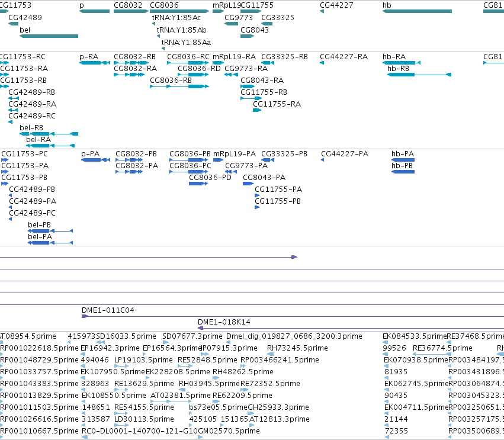Select transcript CG8032-RA
Screen dimensions: 504x440
(135, 69)
